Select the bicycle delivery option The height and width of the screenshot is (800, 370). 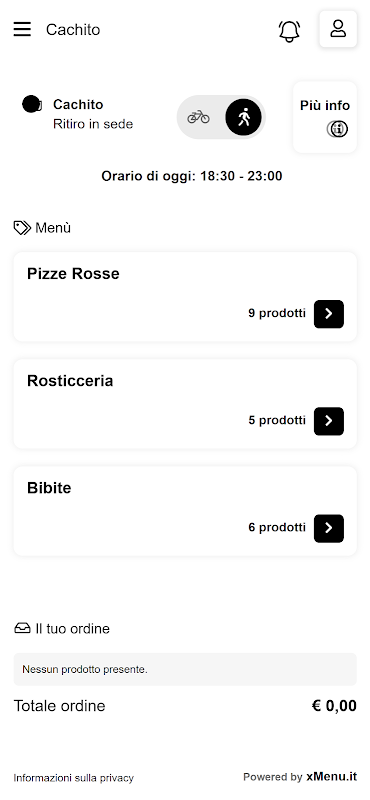198,117
